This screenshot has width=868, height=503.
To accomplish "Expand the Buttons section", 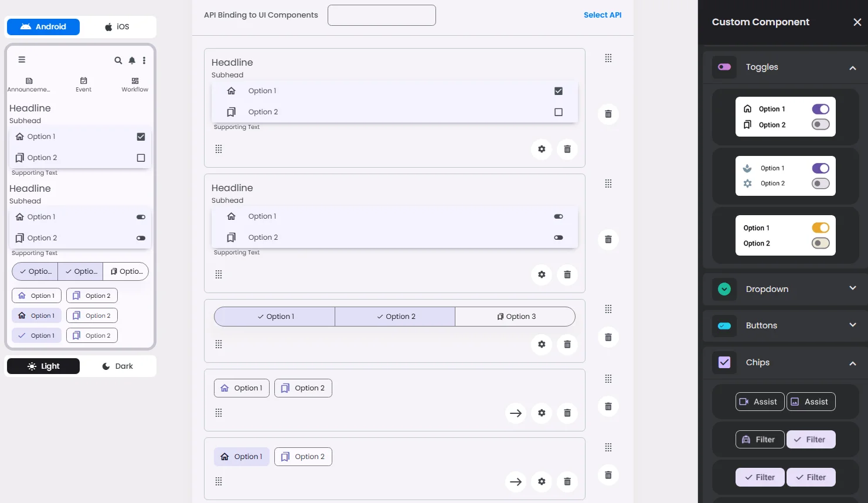I will click(x=853, y=325).
